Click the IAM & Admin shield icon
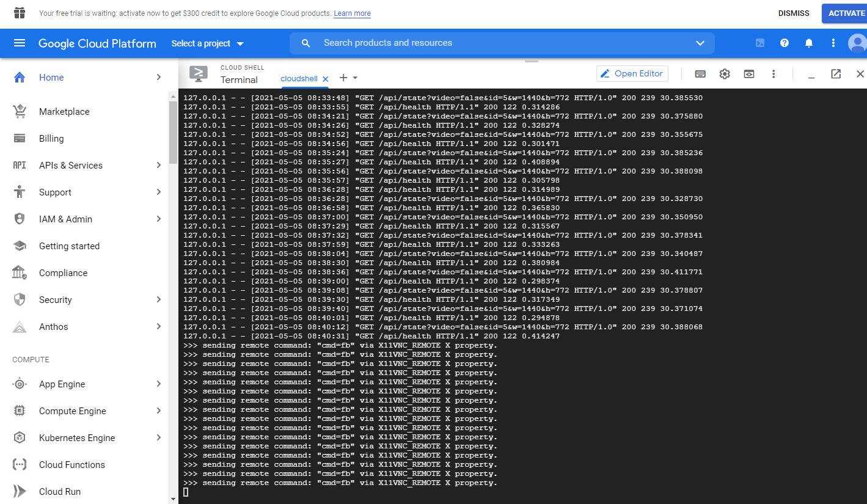The width and height of the screenshot is (867, 504). [x=20, y=219]
